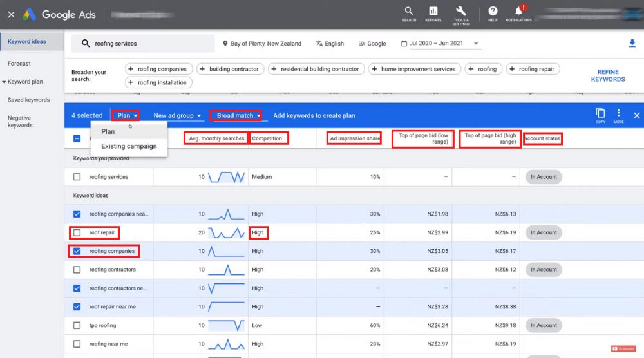
Task: Click the Copy icon in the blue bar
Action: pos(600,115)
